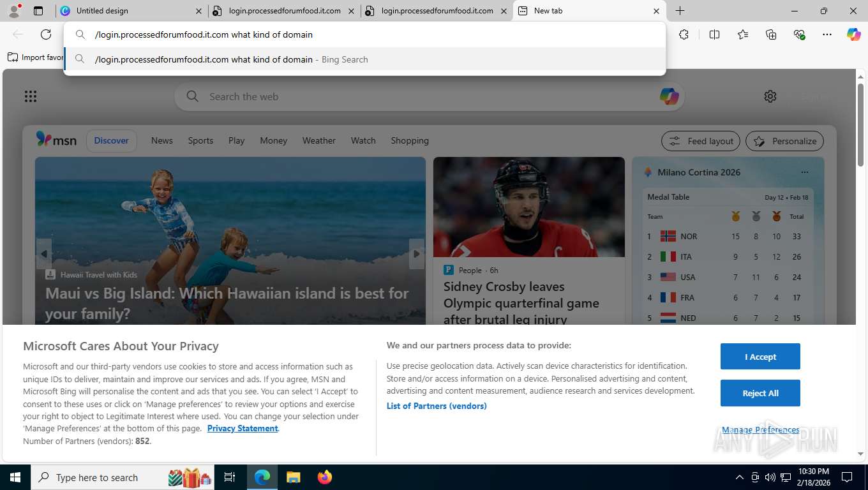868x490 pixels.
Task: Open Windows Start menu
Action: click(15, 477)
